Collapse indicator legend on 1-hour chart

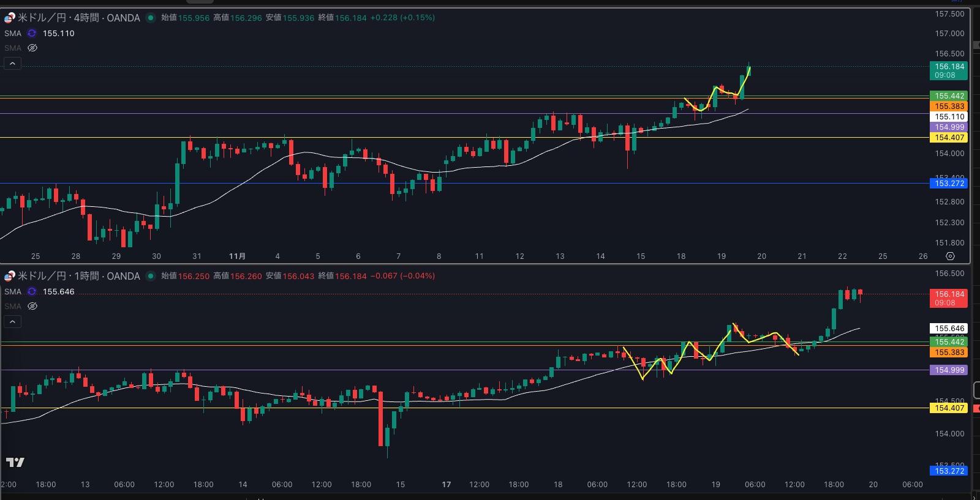click(x=12, y=321)
